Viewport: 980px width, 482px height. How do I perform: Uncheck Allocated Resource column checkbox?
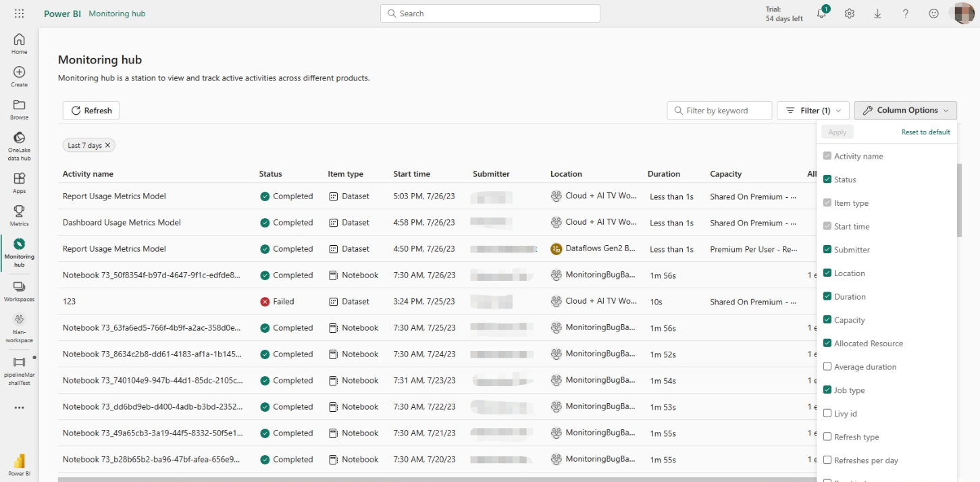(x=827, y=344)
